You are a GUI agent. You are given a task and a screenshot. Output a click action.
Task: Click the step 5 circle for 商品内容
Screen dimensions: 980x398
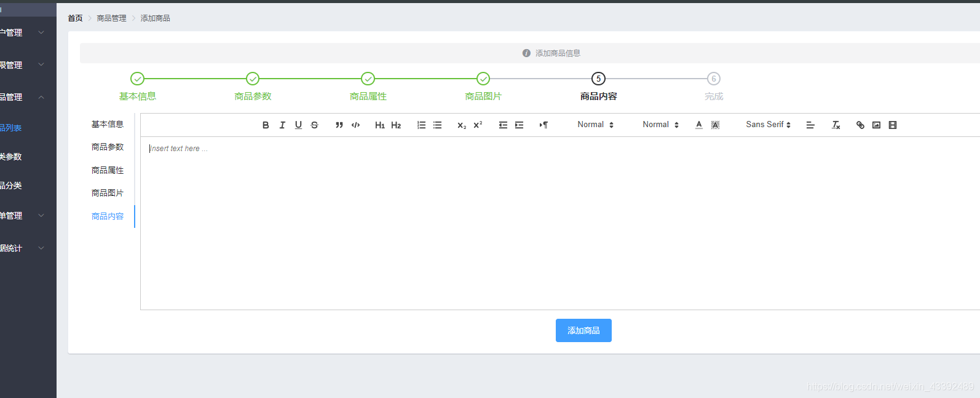[598, 79]
